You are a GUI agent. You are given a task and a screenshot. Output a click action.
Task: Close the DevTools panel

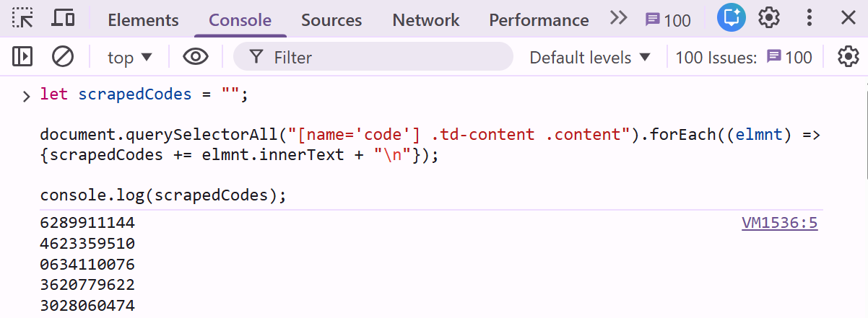click(849, 19)
